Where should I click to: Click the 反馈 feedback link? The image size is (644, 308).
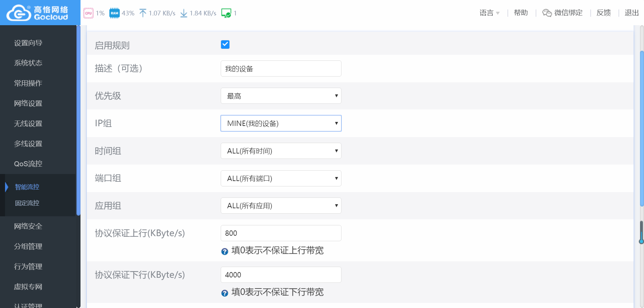pos(604,13)
